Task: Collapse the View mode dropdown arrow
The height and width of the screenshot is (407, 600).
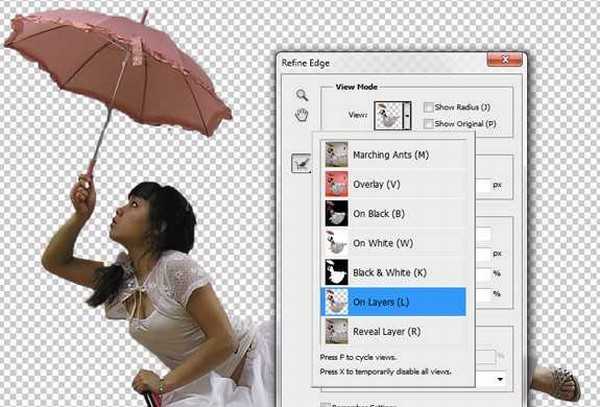Action: pyautogui.click(x=408, y=118)
